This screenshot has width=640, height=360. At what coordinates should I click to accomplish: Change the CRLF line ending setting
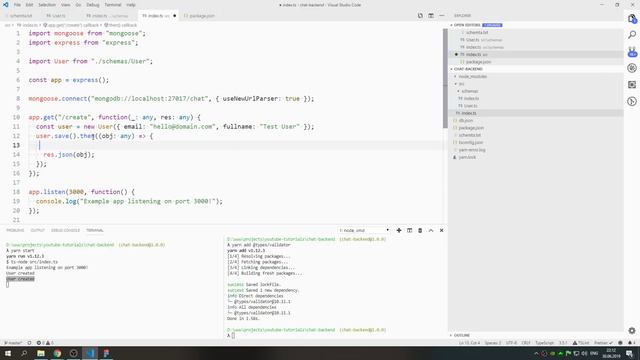click(526, 343)
